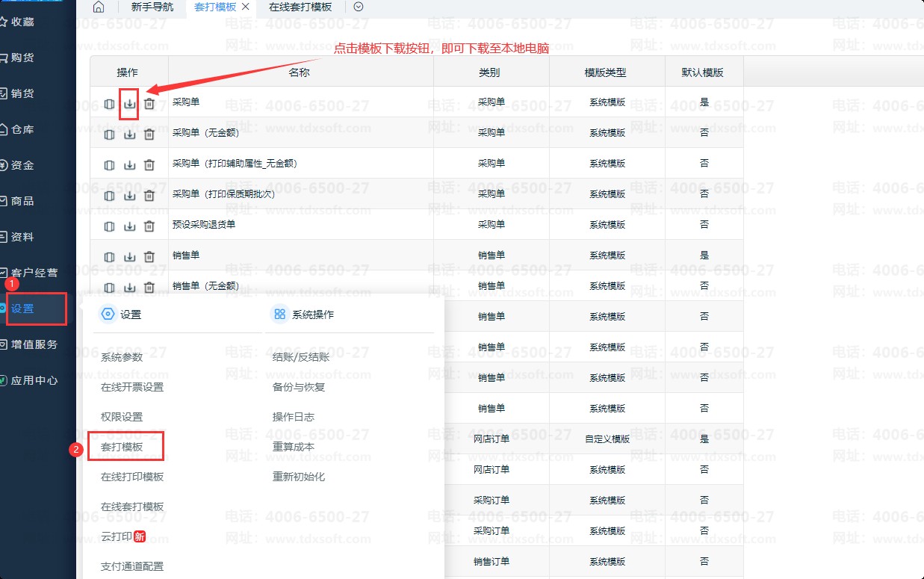Click copy icon in 采购单（无金额）row

point(110,134)
